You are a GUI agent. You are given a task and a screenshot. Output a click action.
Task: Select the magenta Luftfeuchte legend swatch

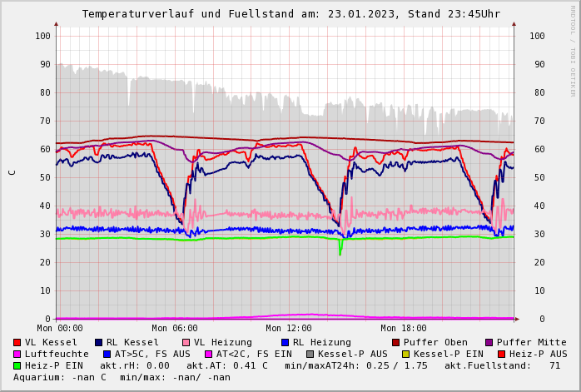click(x=17, y=354)
